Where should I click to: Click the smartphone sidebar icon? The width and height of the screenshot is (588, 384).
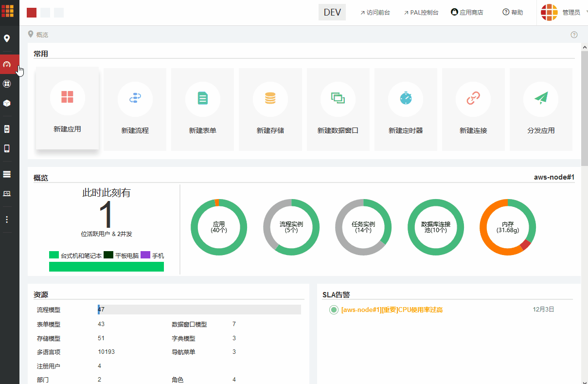click(7, 148)
